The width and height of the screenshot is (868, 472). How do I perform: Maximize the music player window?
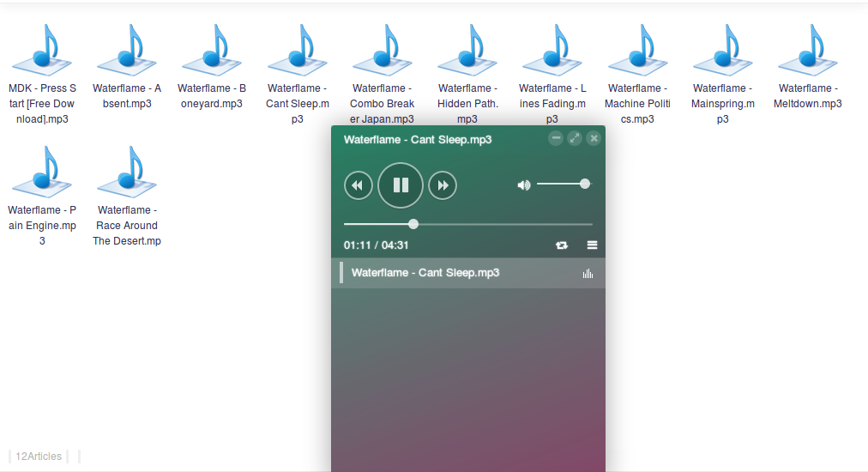[x=575, y=138]
